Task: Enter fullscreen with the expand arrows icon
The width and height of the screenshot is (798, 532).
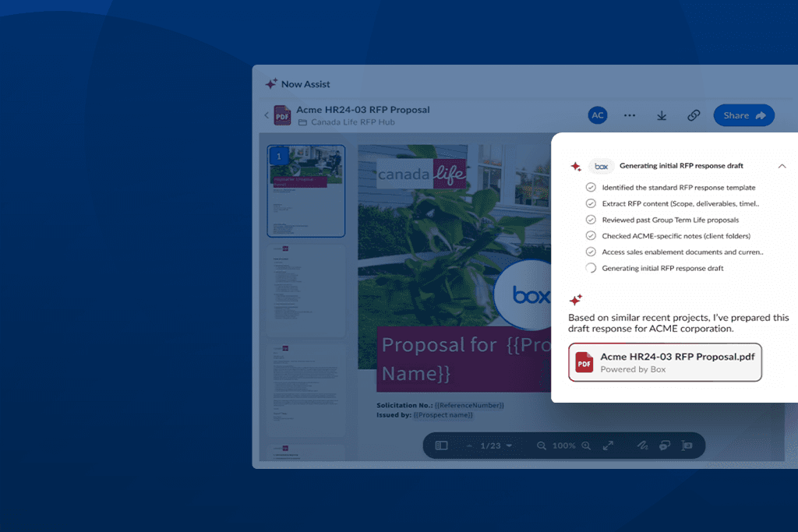Action: 609,445
